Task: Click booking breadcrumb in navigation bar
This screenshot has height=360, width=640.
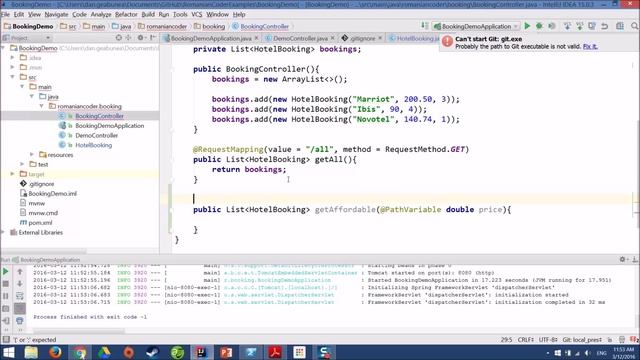Action: [209, 26]
